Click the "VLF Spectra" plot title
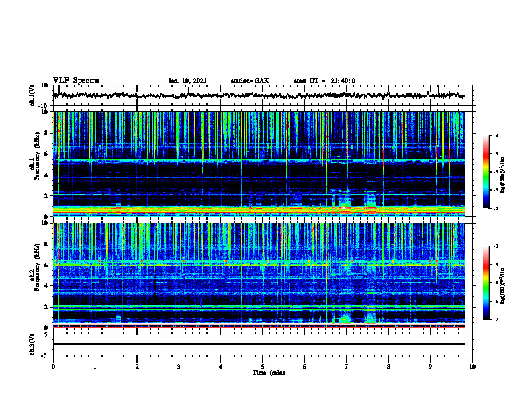Screen dimensions: 532x411 (76, 80)
